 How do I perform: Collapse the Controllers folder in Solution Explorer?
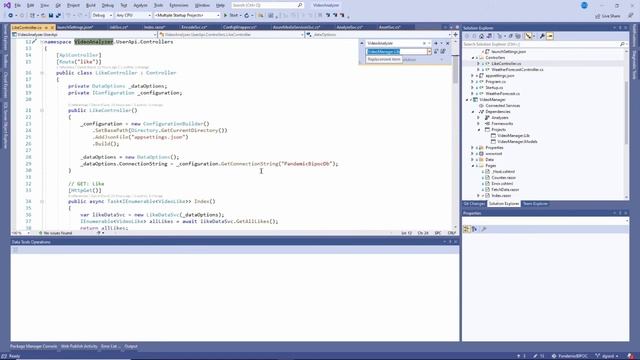473,58
